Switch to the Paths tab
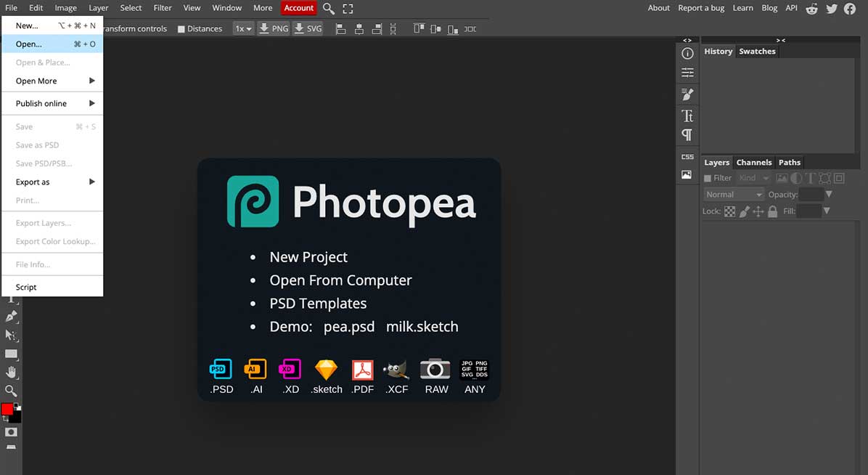Screen dimensions: 868x475 [790, 163]
